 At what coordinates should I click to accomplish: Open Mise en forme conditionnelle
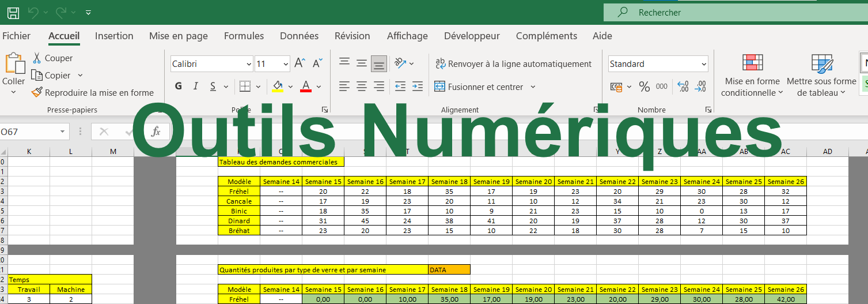point(752,75)
